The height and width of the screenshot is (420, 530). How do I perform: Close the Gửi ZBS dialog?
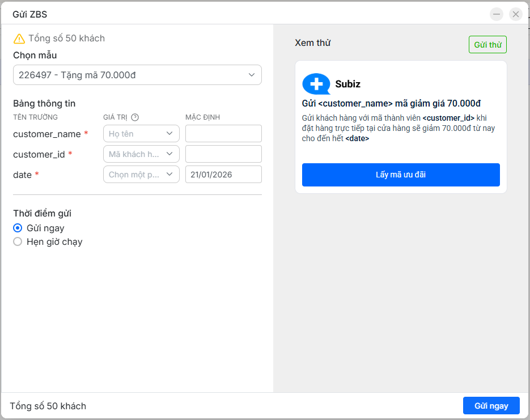coord(515,14)
